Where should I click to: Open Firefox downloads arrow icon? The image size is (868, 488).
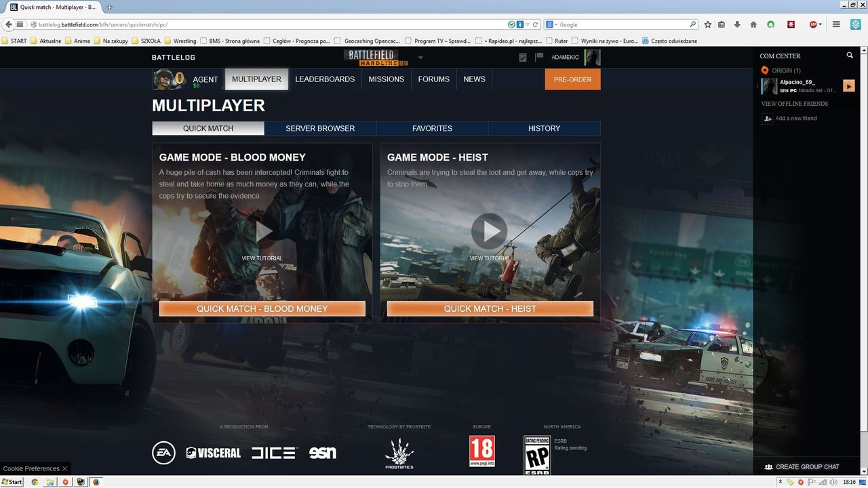[x=737, y=24]
